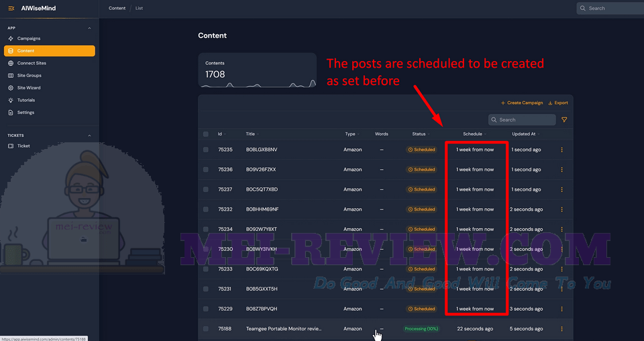Toggle the select-all header checkbox
Screen dimensions: 644x341
(206, 134)
